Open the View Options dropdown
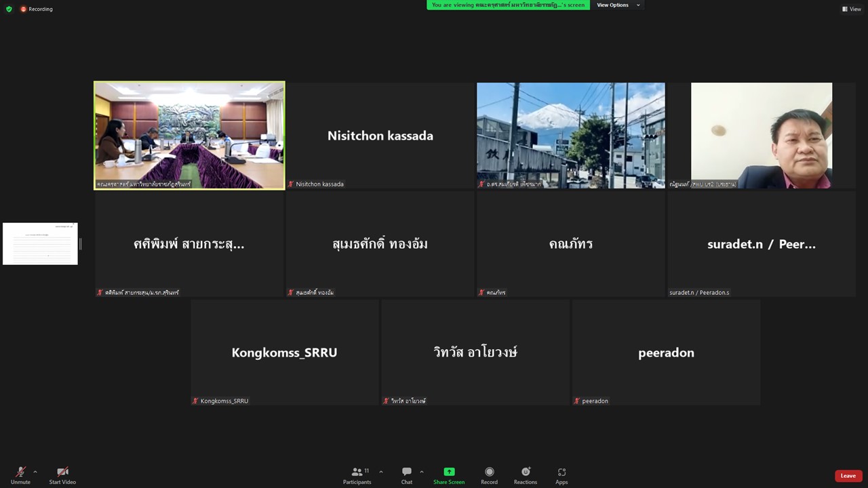The width and height of the screenshot is (868, 488). pos(617,5)
